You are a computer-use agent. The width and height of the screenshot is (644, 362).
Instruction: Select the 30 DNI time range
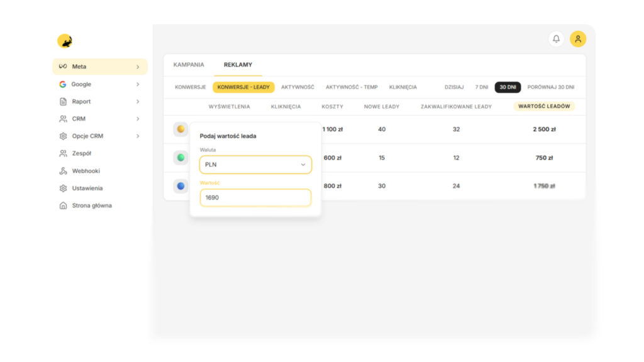click(x=508, y=87)
